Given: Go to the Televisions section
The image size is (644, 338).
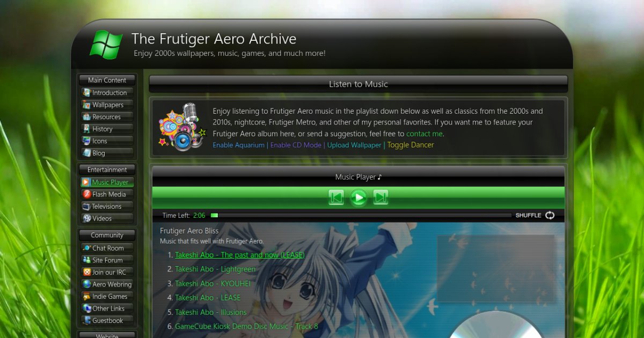Looking at the screenshot, I should (x=107, y=206).
